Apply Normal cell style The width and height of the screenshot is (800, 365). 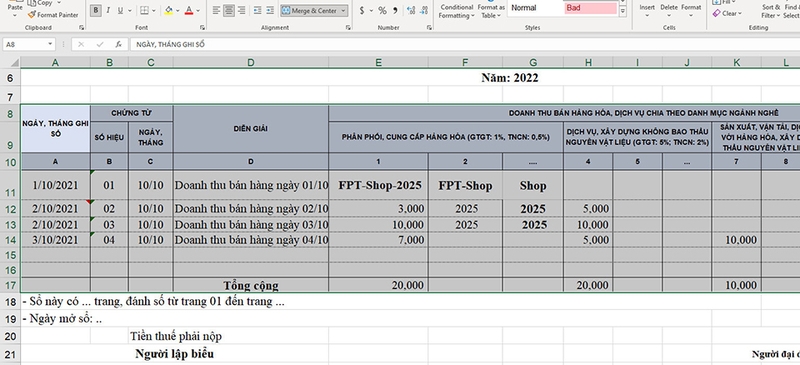(535, 8)
